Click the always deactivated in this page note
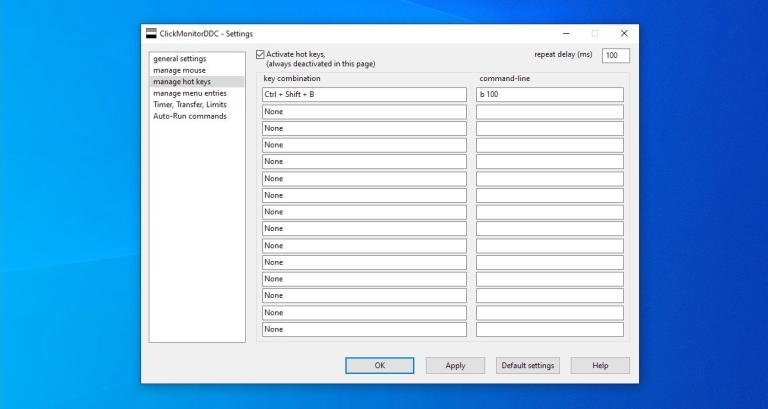This screenshot has width=768, height=409. coord(321,64)
